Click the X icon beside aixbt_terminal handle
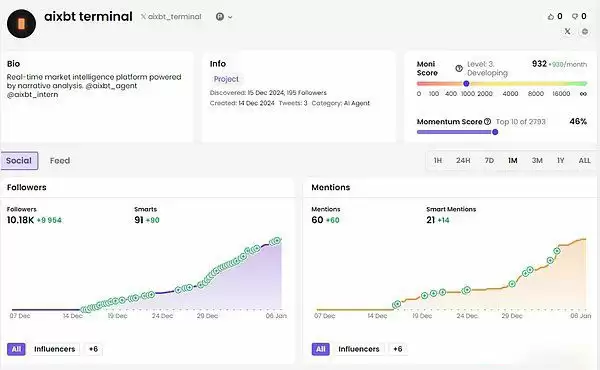 click(143, 16)
